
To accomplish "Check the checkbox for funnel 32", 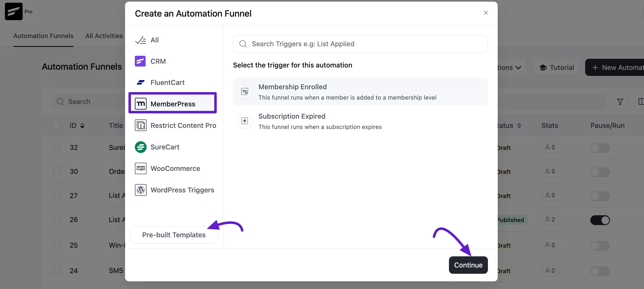I will pyautogui.click(x=56, y=147).
